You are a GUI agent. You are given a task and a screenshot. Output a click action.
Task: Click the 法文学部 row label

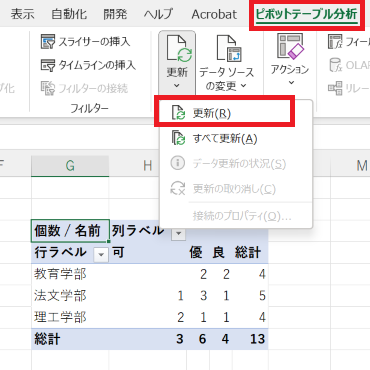(60, 296)
